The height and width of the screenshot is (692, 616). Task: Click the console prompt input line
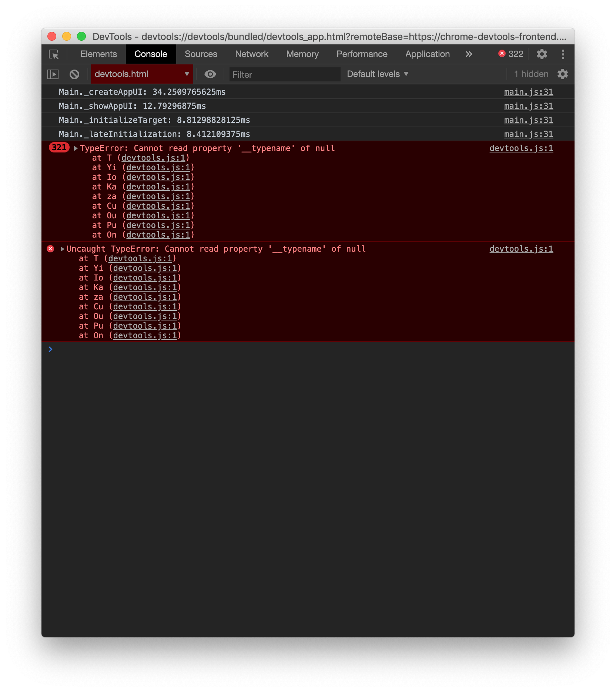[x=308, y=349]
